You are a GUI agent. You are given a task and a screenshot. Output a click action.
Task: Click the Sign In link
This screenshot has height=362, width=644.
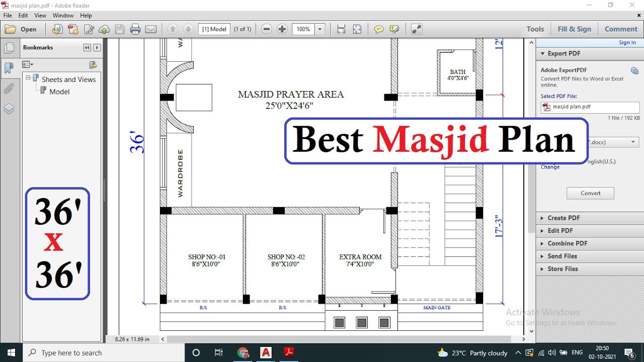tap(627, 43)
